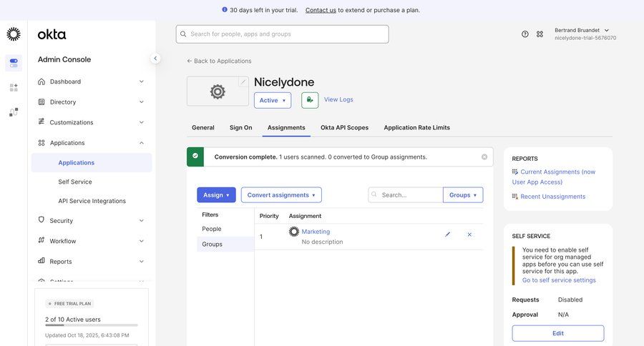
Task: Go to self service settings link
Action: (x=559, y=280)
